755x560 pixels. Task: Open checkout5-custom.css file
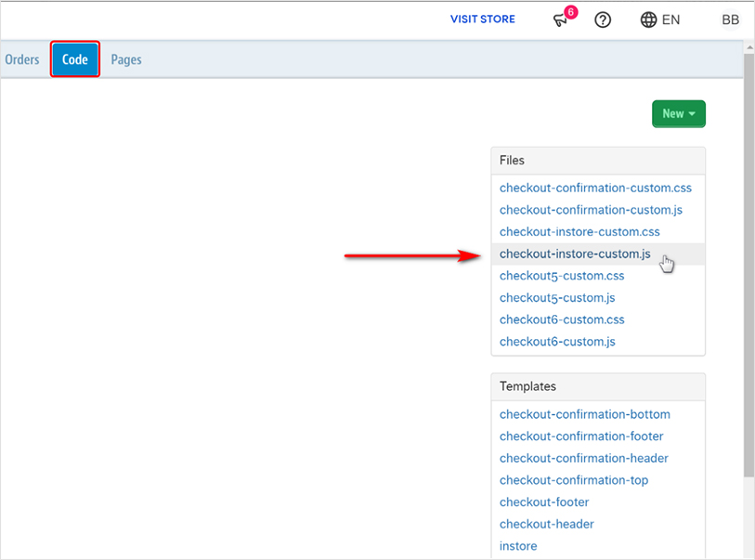pos(562,276)
